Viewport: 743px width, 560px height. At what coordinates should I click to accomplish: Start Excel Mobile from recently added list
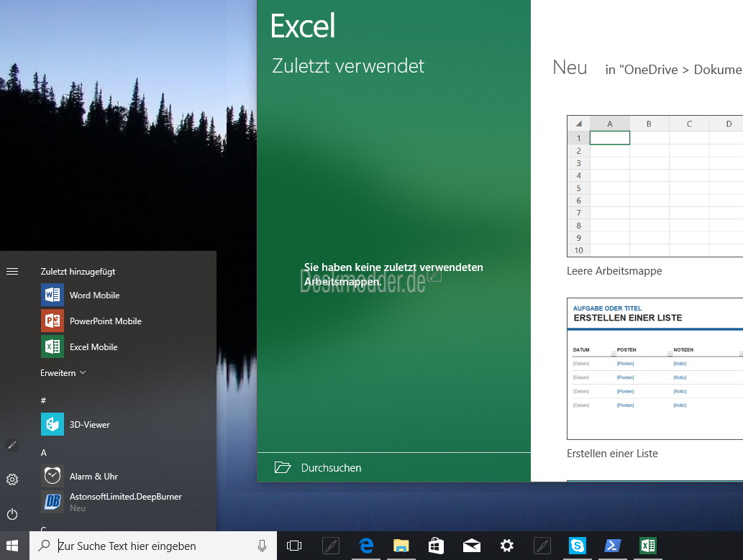coord(80,346)
